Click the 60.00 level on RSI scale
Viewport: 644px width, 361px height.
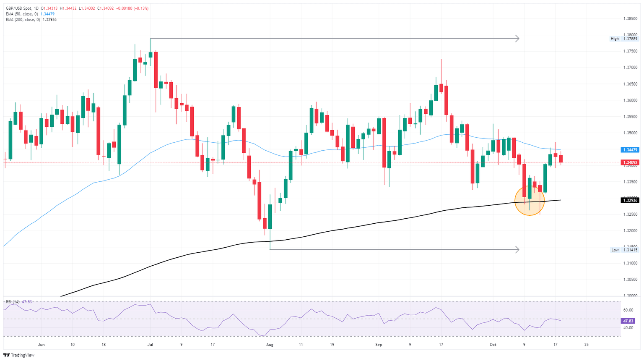pyautogui.click(x=628, y=310)
